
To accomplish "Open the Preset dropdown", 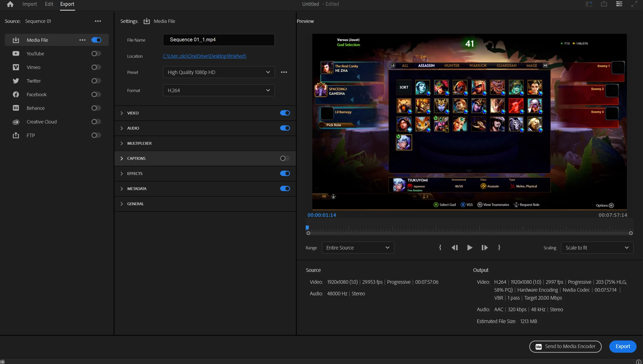I will pyautogui.click(x=219, y=72).
